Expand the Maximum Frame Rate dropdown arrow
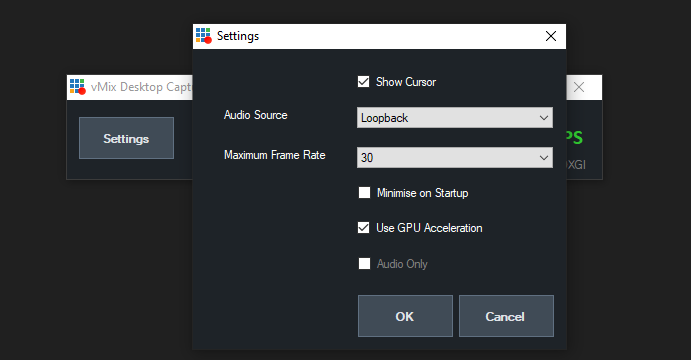Screen dimensions: 691x360 pyautogui.click(x=544, y=158)
